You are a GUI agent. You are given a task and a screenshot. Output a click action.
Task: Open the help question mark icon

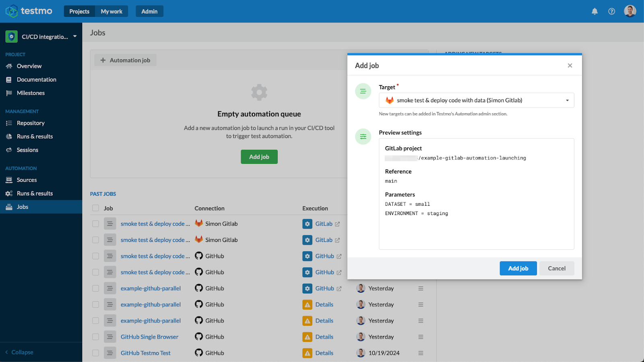pyautogui.click(x=611, y=11)
